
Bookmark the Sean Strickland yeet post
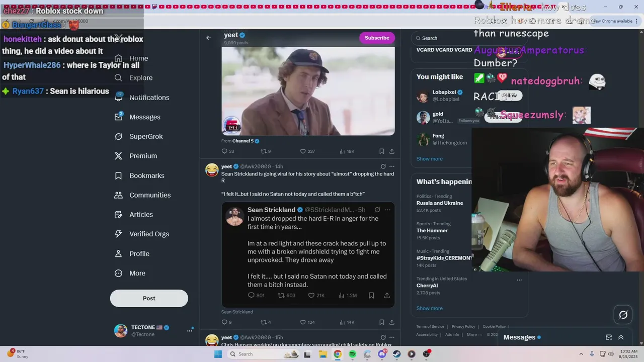pyautogui.click(x=381, y=322)
